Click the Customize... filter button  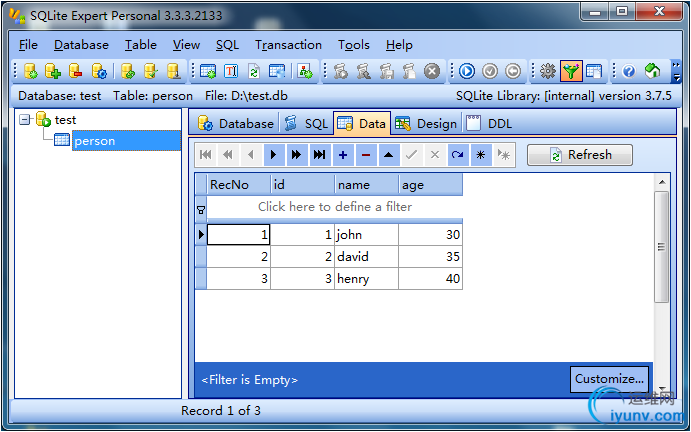click(x=609, y=379)
